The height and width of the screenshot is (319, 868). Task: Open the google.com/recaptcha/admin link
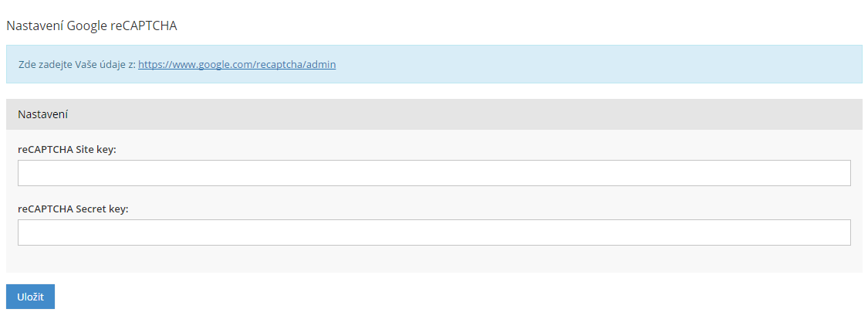[237, 65]
